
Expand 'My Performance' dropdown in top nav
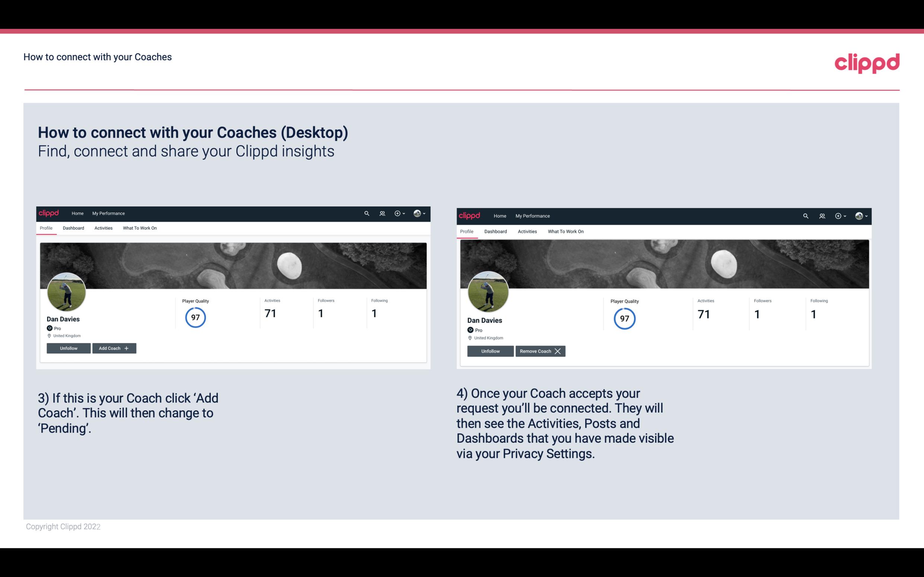tap(108, 214)
